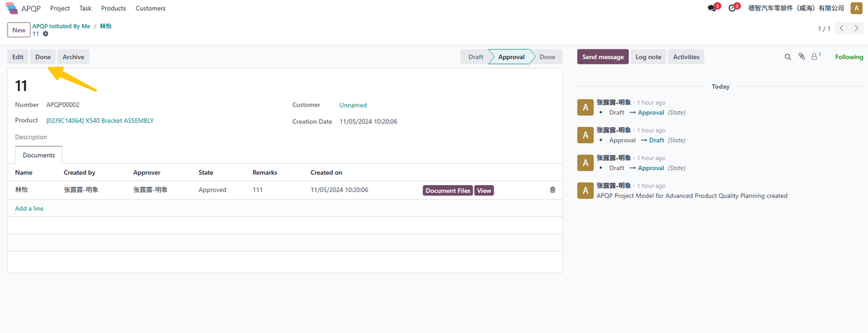Go to previous record arrow
Screen dimensions: 868x333
click(x=842, y=28)
